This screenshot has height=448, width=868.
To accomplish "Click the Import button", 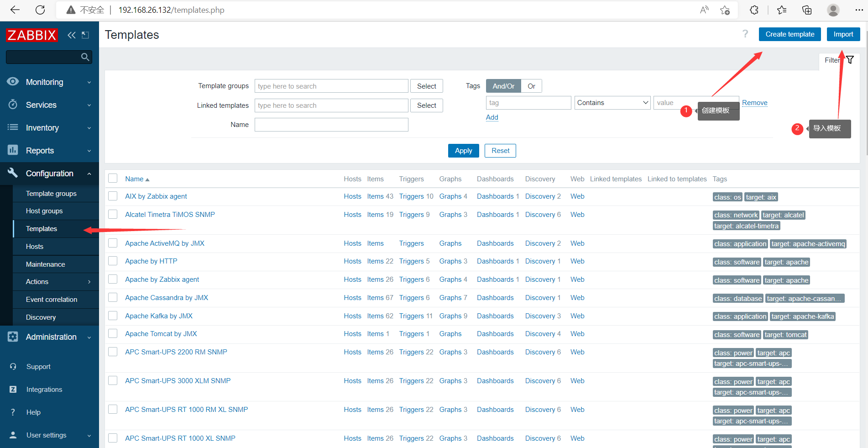I will 843,34.
